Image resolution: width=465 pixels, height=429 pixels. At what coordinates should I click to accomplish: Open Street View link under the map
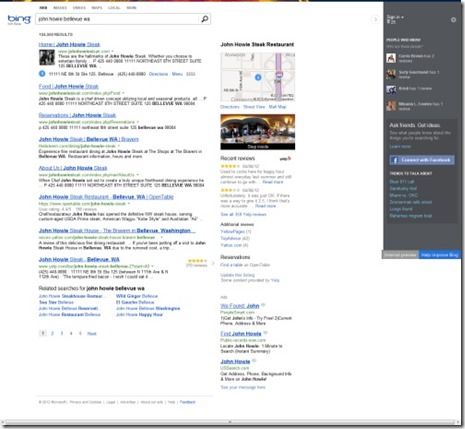point(254,107)
